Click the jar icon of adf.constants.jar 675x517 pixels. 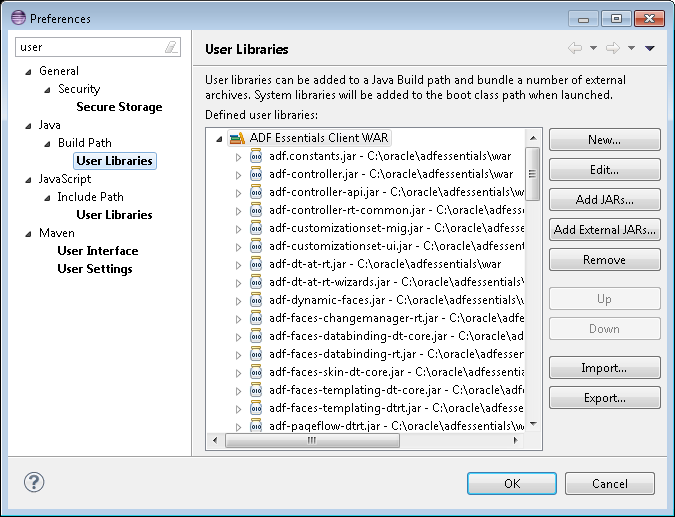[x=256, y=156]
